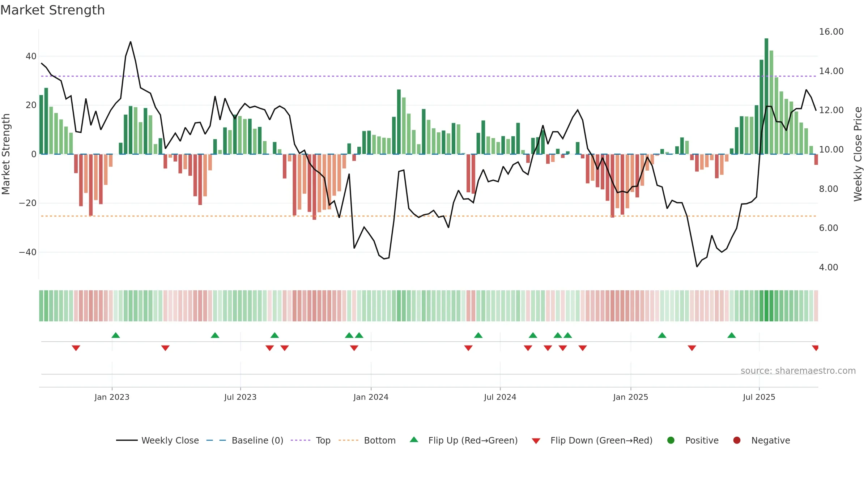The image size is (868, 488).
Task: Click the Jul 2023 x-axis label
Action: tap(241, 397)
